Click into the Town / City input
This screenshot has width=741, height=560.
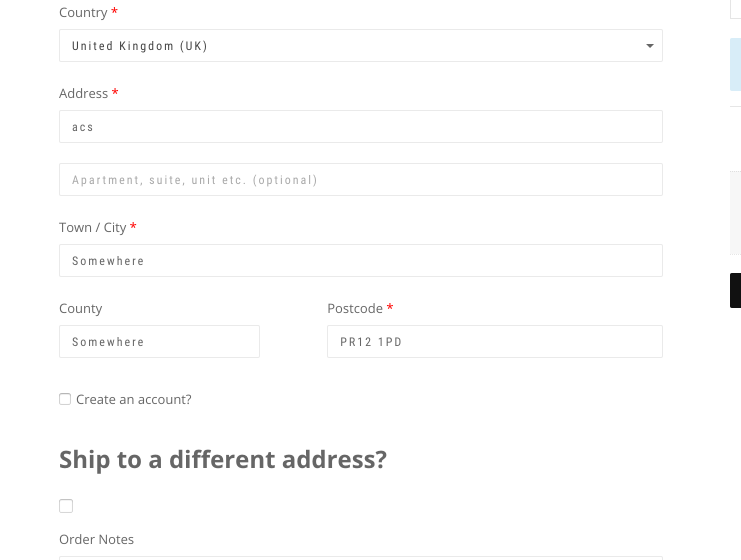coord(361,260)
